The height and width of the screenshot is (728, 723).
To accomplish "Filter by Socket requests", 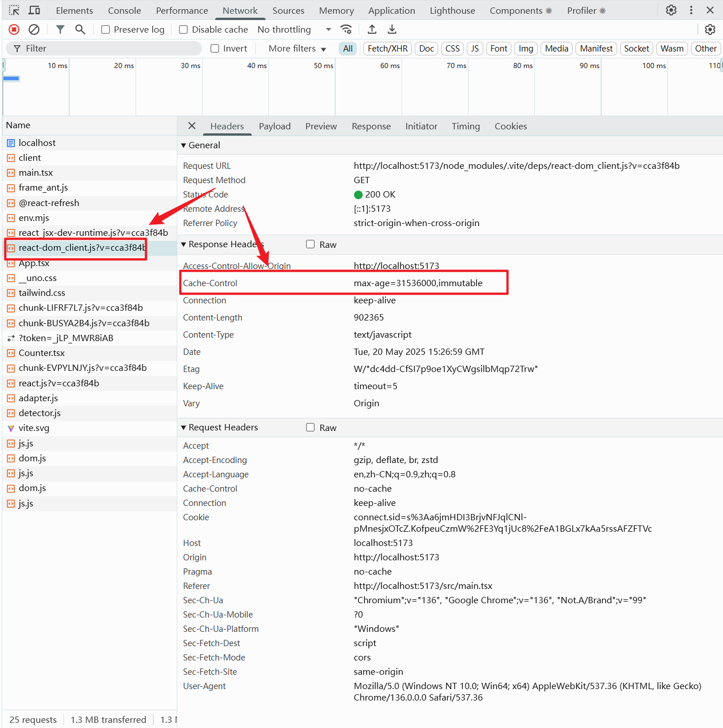I will 637,49.
